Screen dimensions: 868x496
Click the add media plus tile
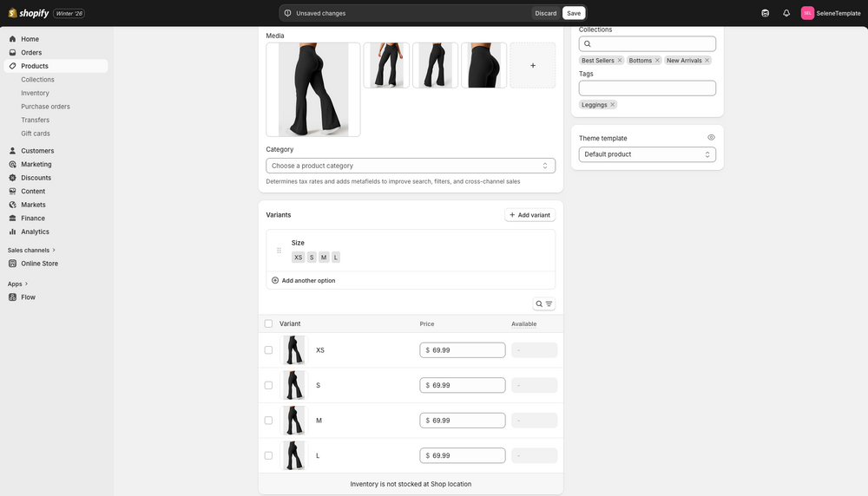(532, 66)
